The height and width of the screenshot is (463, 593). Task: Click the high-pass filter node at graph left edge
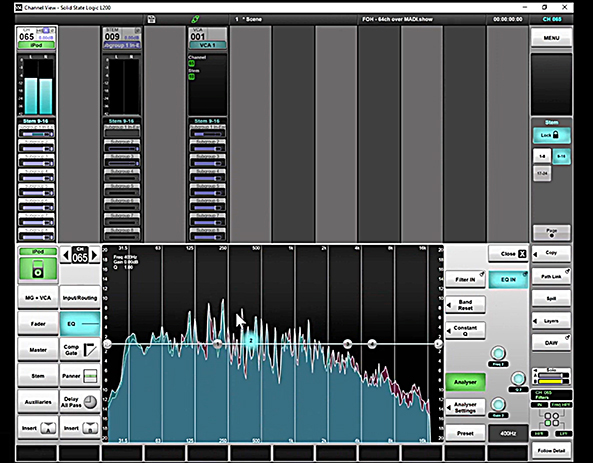(107, 344)
